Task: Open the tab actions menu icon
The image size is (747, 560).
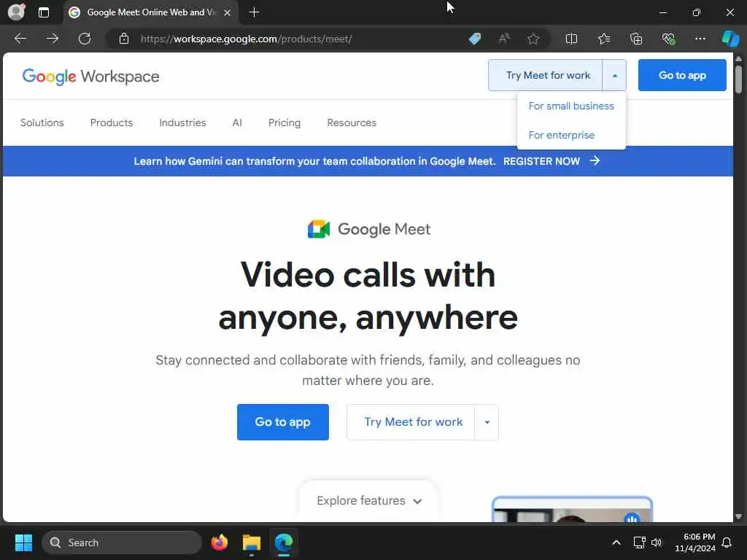Action: click(x=44, y=12)
